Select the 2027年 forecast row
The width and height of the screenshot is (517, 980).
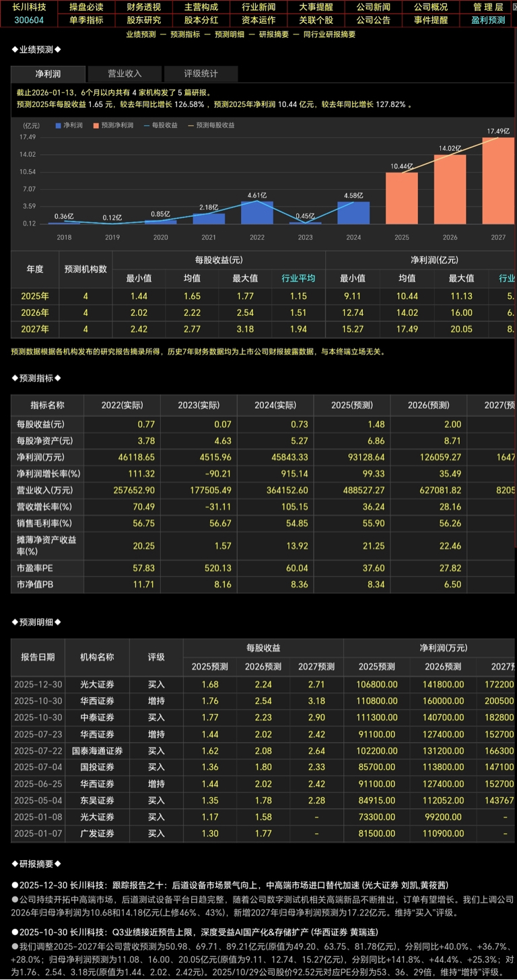point(263,330)
